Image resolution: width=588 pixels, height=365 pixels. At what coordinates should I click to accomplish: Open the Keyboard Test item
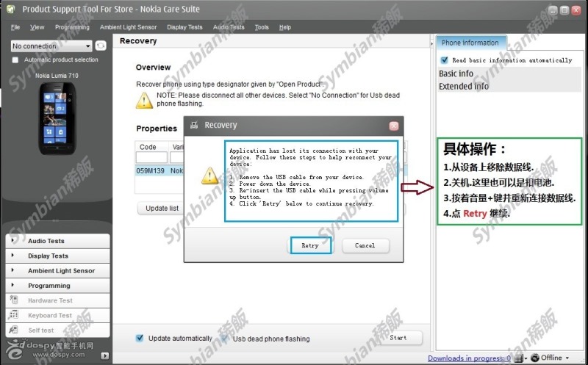(x=57, y=316)
